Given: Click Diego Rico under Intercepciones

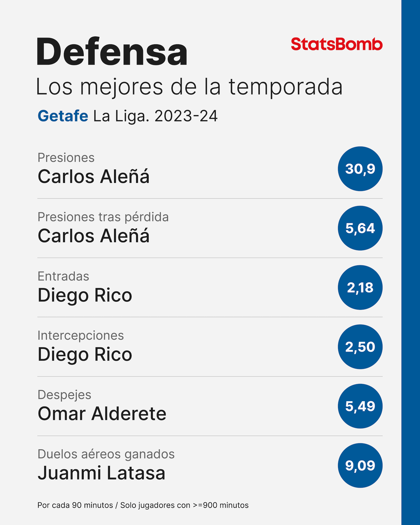Looking at the screenshot, I should point(85,355).
